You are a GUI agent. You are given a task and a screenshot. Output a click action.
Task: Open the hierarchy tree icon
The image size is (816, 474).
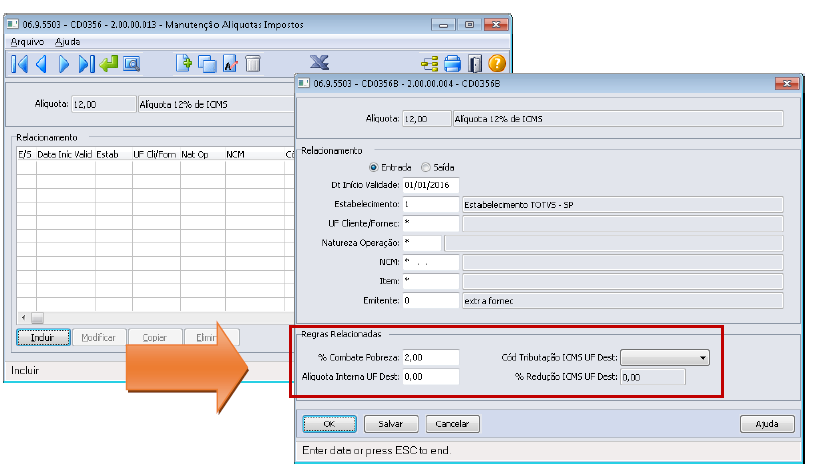(x=429, y=64)
